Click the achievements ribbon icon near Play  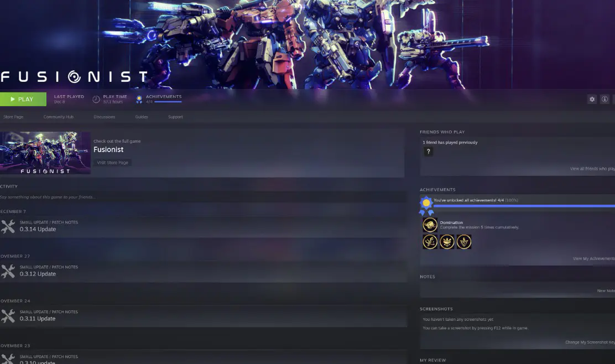click(139, 99)
